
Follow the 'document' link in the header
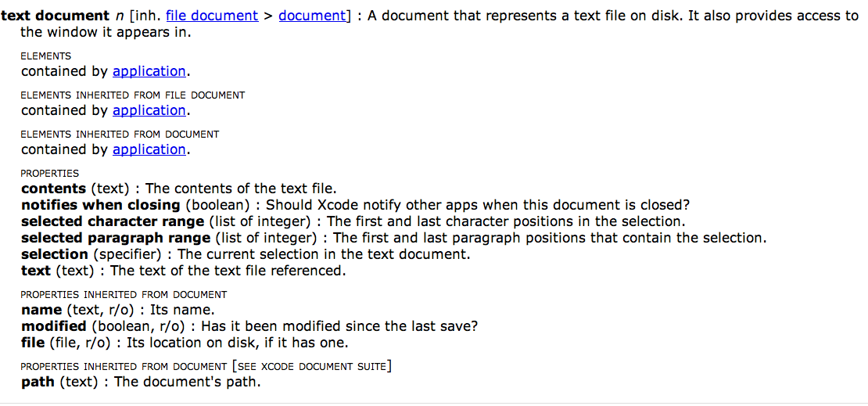[x=312, y=16]
